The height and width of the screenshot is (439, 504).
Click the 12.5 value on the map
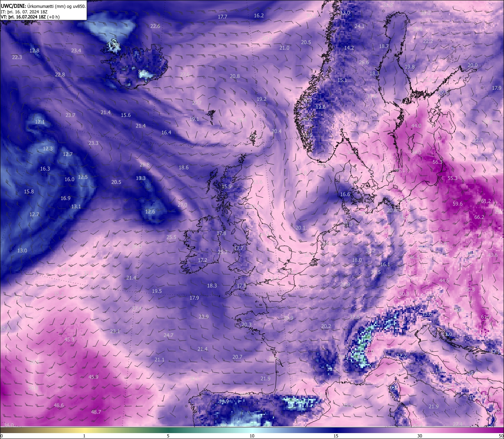(83, 177)
